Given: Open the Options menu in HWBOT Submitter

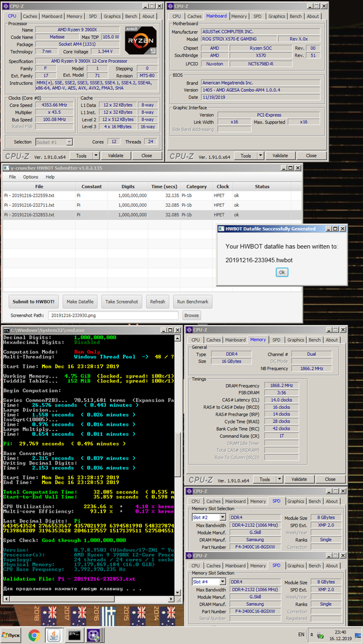Looking at the screenshot, I should pyautogui.click(x=30, y=177).
